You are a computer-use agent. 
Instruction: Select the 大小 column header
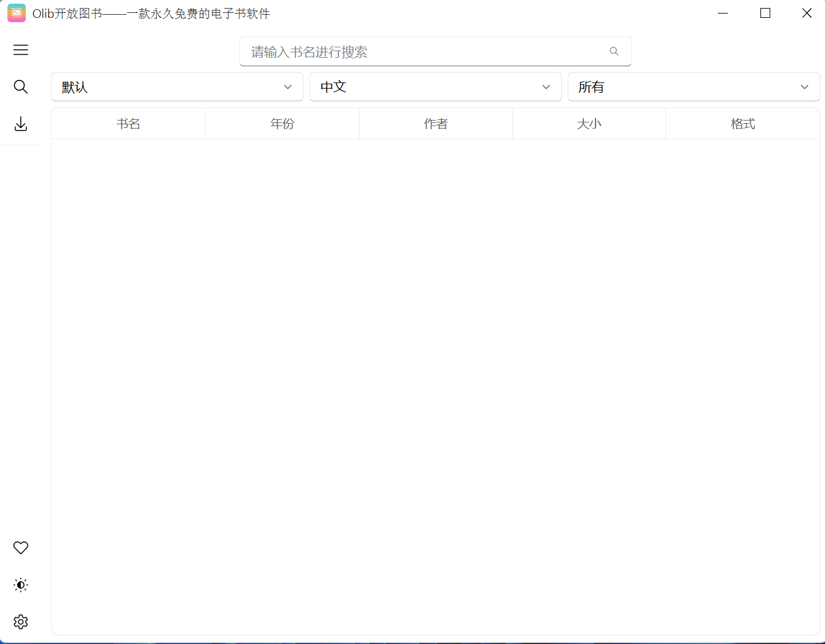coord(589,124)
